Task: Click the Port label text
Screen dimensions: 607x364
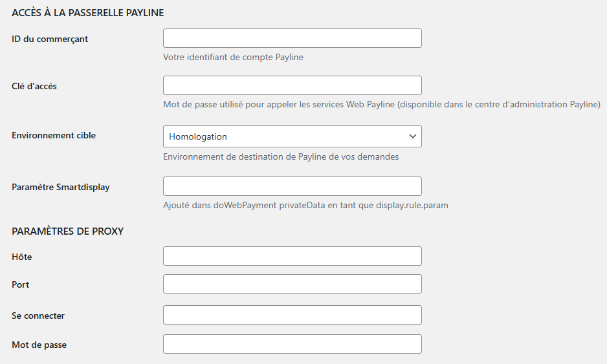Action: 21,284
